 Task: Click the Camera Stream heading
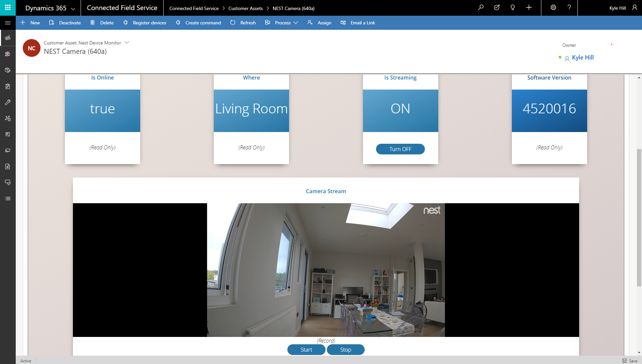tap(326, 191)
